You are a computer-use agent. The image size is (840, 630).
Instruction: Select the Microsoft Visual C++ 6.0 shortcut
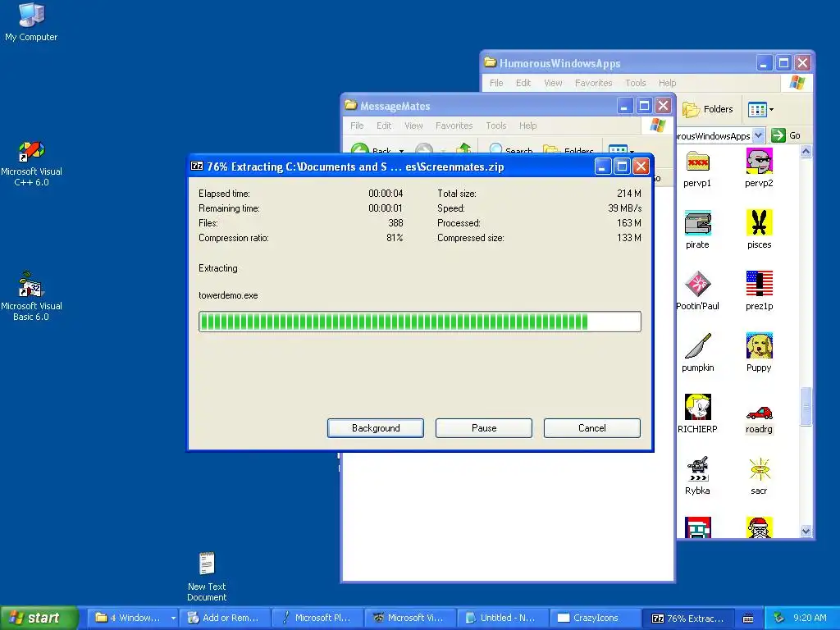click(x=31, y=163)
